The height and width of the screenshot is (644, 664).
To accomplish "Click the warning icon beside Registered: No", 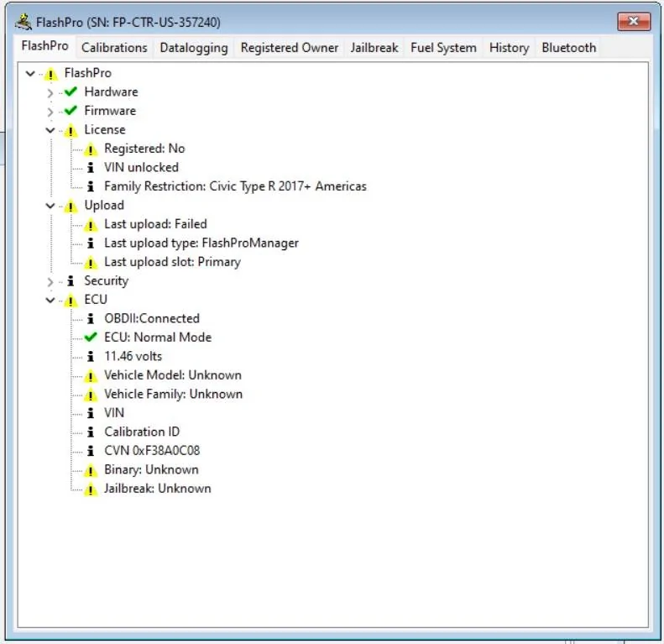I will click(90, 149).
